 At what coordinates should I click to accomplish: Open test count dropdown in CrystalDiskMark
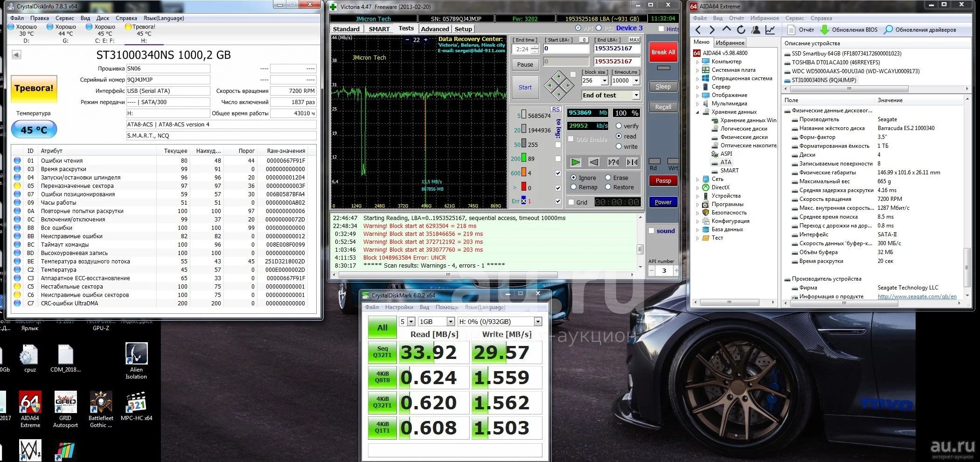pyautogui.click(x=411, y=322)
